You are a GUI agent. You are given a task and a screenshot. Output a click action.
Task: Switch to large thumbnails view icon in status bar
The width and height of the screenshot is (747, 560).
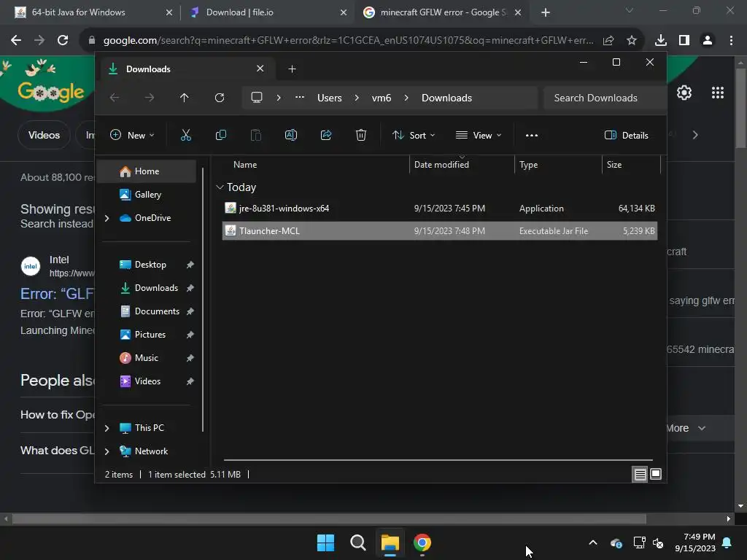click(x=656, y=474)
